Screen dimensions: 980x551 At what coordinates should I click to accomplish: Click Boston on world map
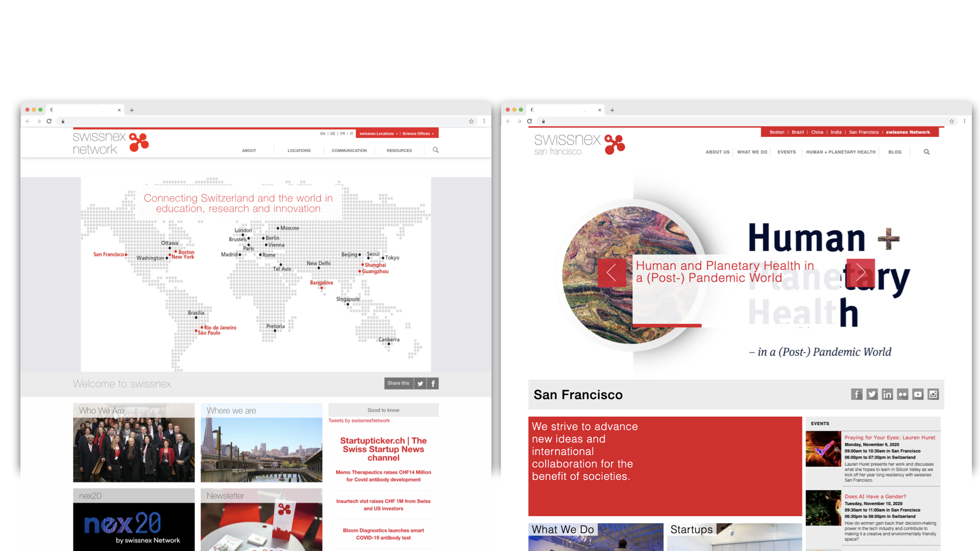point(185,252)
